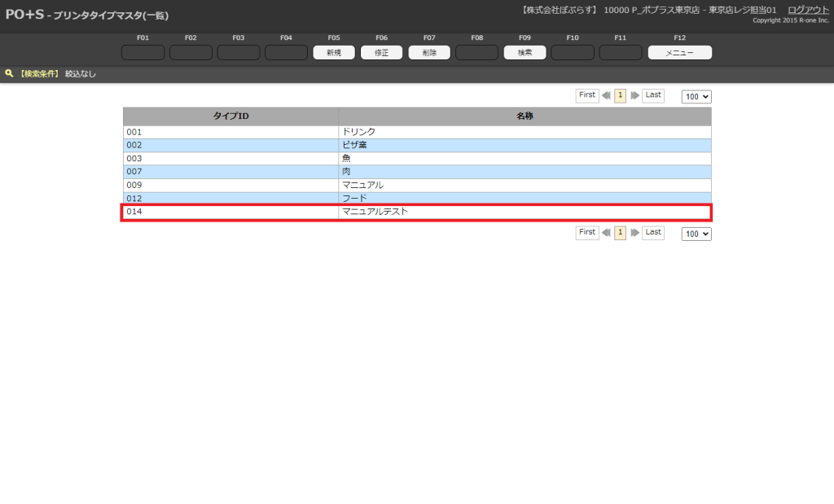Select the row 001 ドリンク
This screenshot has width=834, height=504.
click(x=416, y=132)
